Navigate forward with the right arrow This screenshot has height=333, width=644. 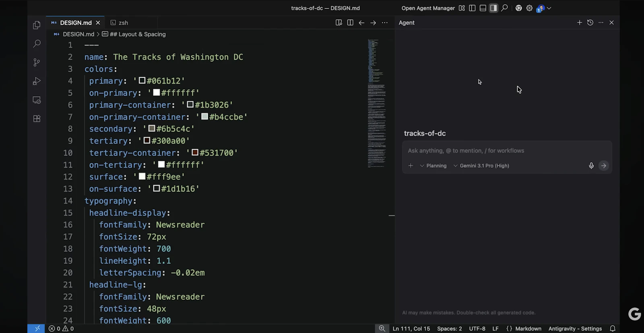tap(373, 23)
